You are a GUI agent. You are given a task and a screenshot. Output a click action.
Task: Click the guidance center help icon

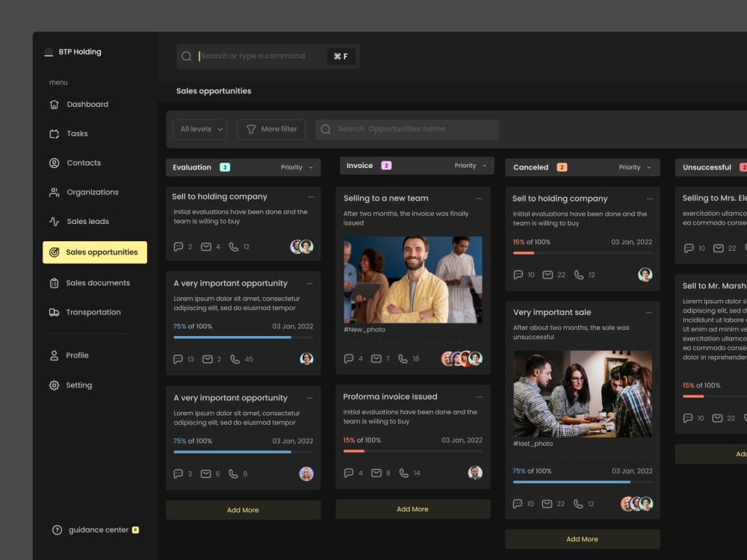(58, 530)
